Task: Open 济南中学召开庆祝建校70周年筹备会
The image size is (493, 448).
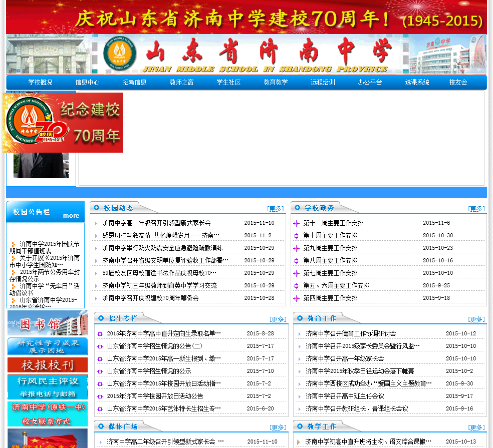Action: pyautogui.click(x=150, y=298)
